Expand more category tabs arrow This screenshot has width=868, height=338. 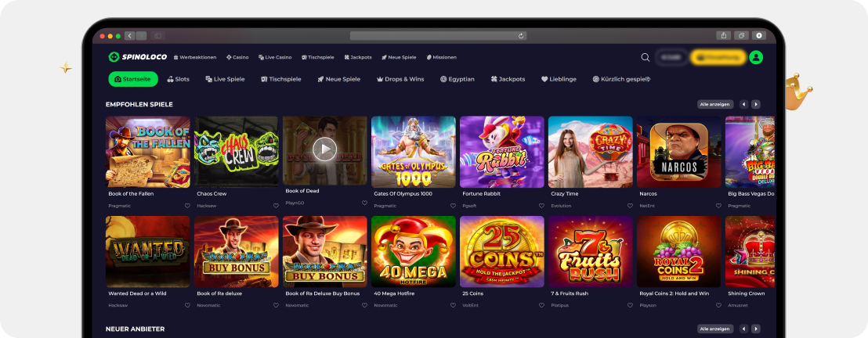(x=648, y=79)
